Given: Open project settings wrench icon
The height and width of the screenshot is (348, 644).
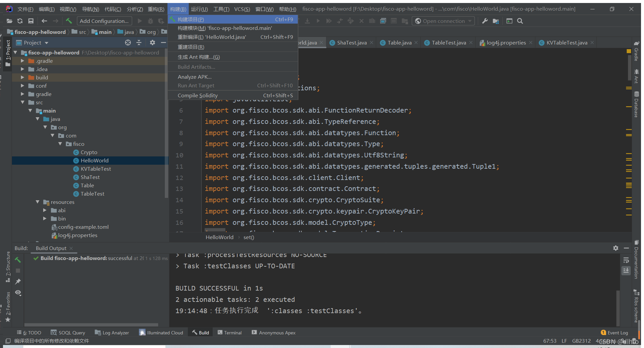Looking at the screenshot, I should click(485, 21).
